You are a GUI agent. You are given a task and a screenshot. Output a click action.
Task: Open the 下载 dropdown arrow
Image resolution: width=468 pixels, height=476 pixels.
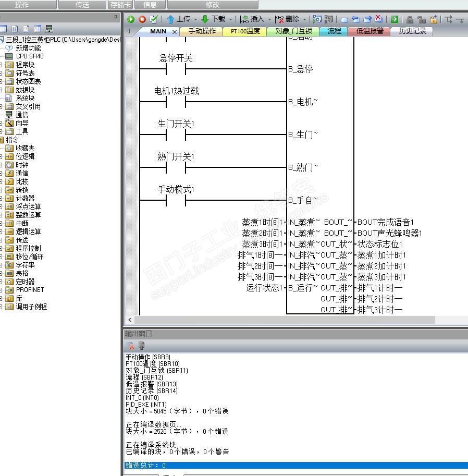coord(231,19)
